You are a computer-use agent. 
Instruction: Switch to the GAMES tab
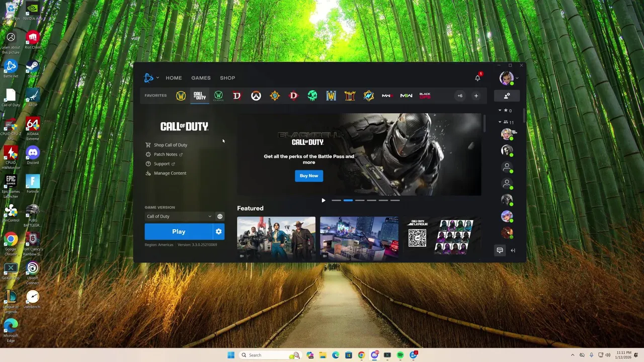pos(201,78)
